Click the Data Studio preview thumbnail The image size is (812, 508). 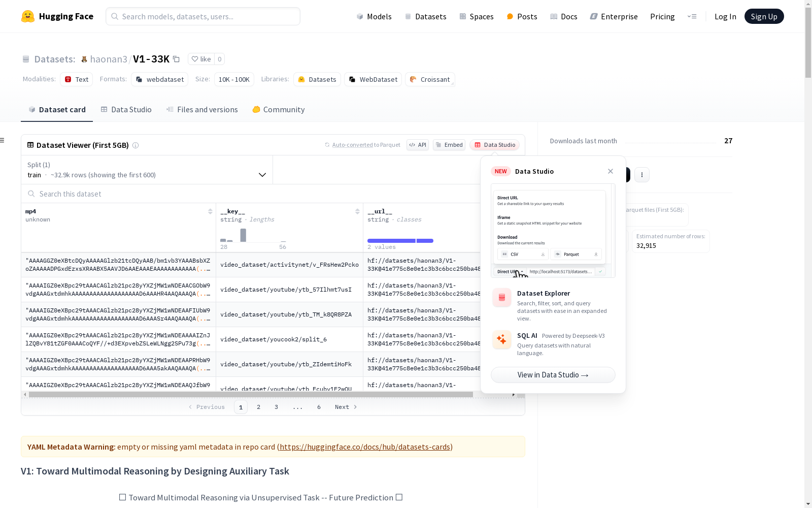tap(553, 231)
